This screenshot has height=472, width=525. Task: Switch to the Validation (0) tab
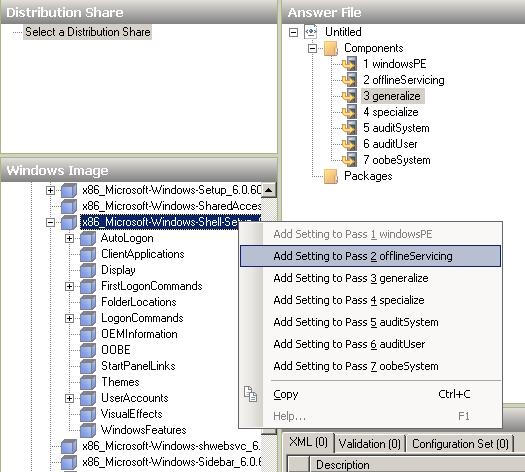[370, 444]
